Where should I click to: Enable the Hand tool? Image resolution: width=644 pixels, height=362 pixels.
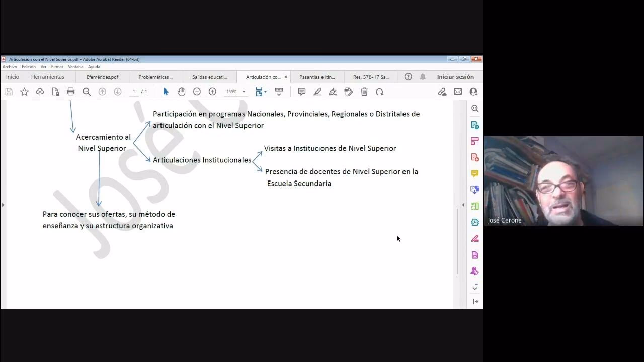[182, 92]
